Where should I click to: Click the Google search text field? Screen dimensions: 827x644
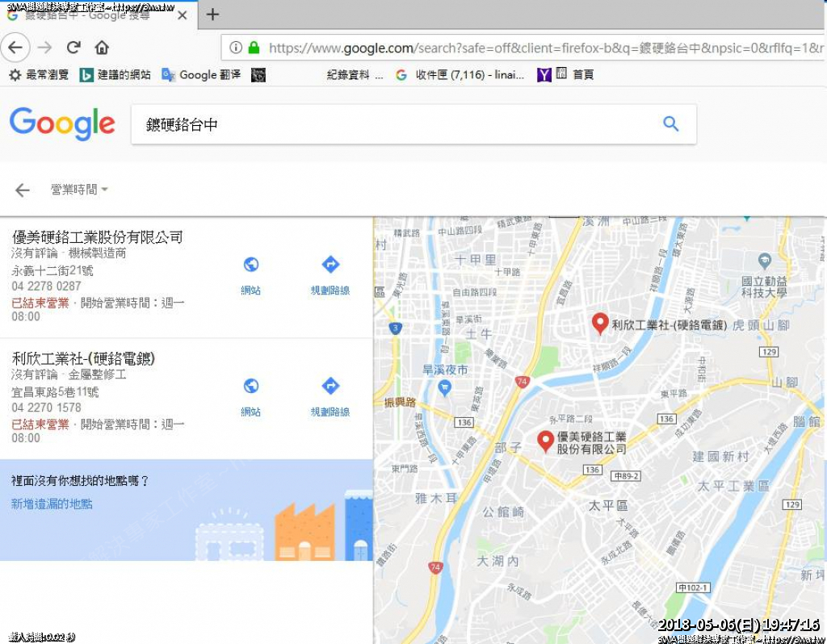(x=396, y=124)
